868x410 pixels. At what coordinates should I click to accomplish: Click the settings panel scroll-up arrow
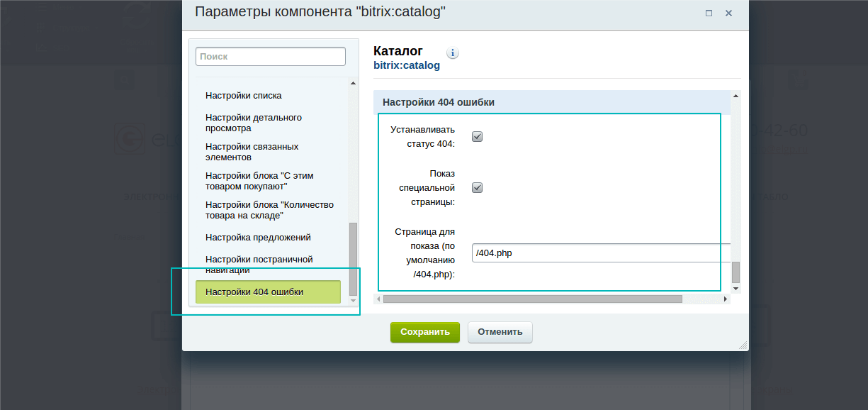735,96
